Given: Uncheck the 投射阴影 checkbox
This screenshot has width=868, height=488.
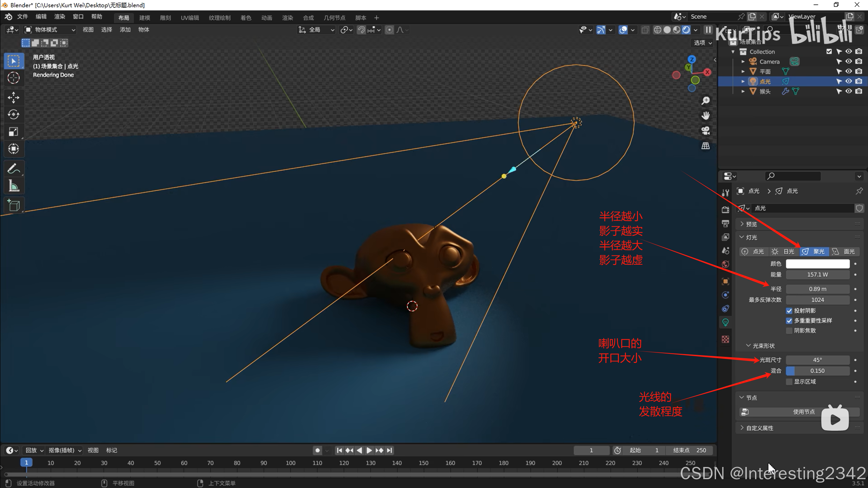Looking at the screenshot, I should coord(789,311).
